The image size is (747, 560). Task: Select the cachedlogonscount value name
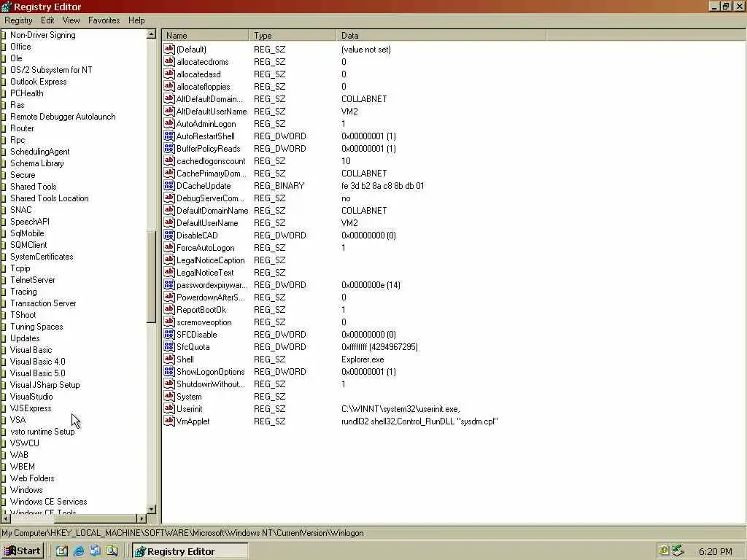(x=211, y=161)
